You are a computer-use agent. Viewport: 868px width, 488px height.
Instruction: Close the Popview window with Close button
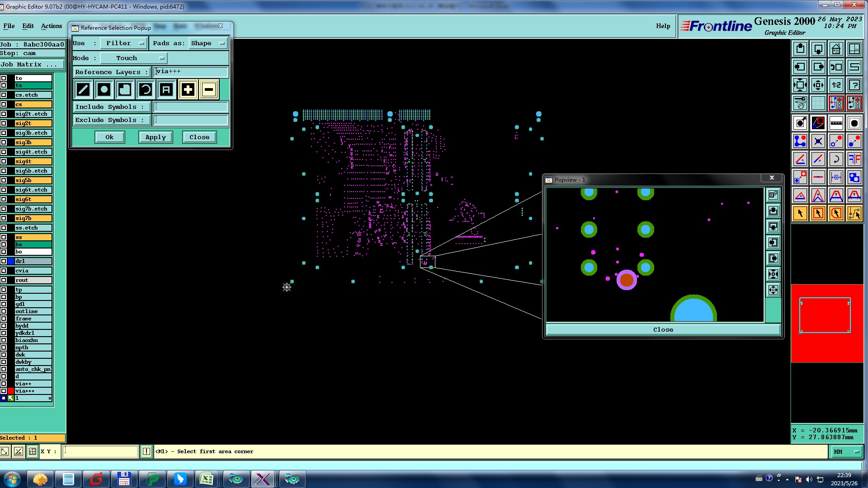click(x=663, y=330)
